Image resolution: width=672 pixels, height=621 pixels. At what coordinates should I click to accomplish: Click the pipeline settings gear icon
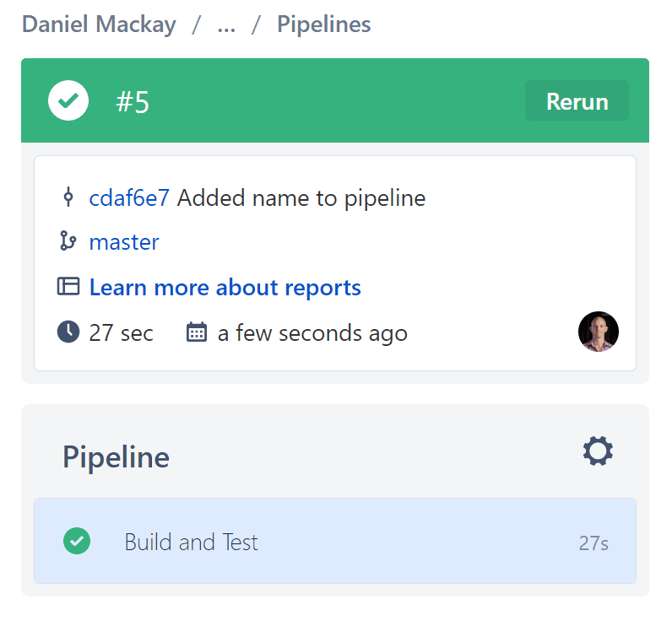point(598,451)
